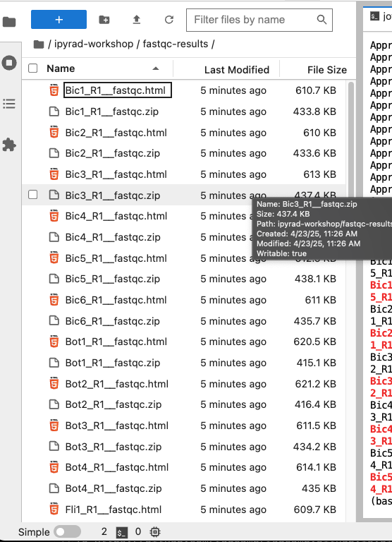Go to ipyrad-workshop in the breadcrumb
Viewport: 392px width, 542px height.
pos(94,44)
